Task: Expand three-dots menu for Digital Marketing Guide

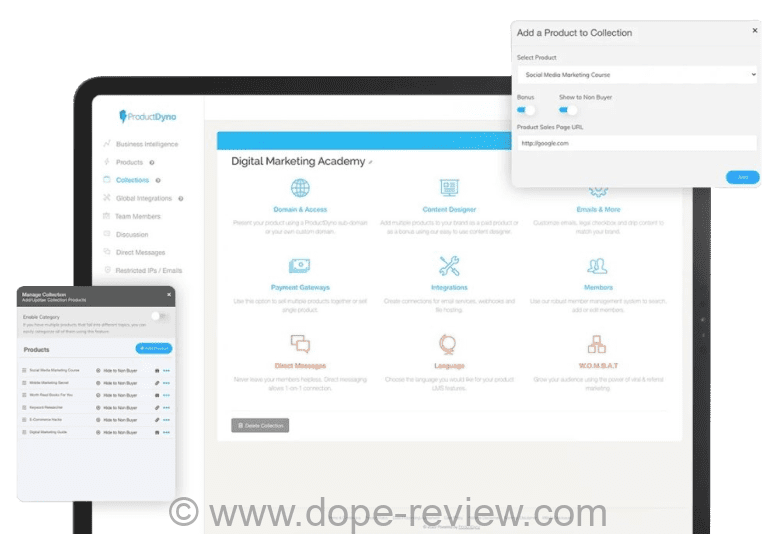Action: click(x=166, y=431)
